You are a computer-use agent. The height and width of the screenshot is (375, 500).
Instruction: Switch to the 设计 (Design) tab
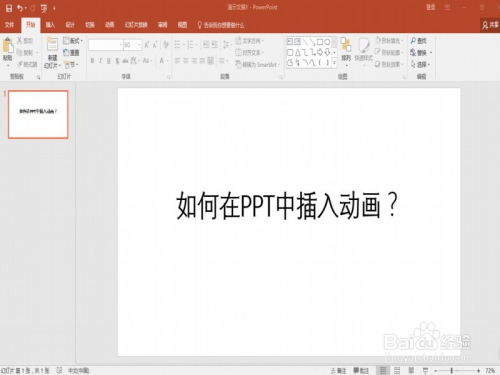pyautogui.click(x=70, y=25)
